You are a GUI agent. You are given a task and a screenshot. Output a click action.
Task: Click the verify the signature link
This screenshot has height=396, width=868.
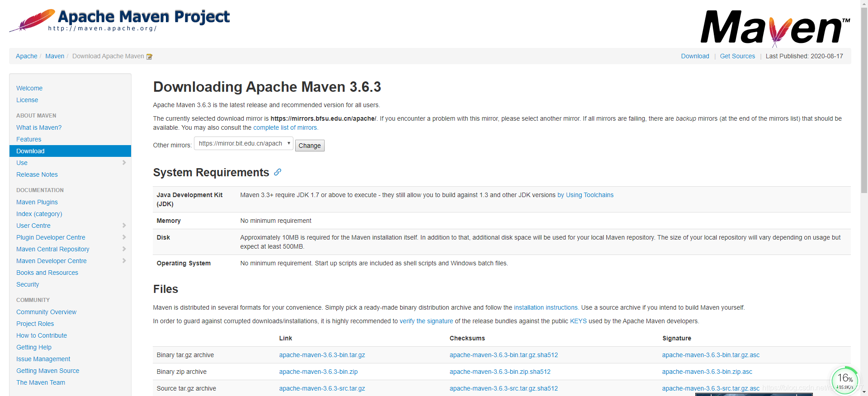tap(426, 321)
